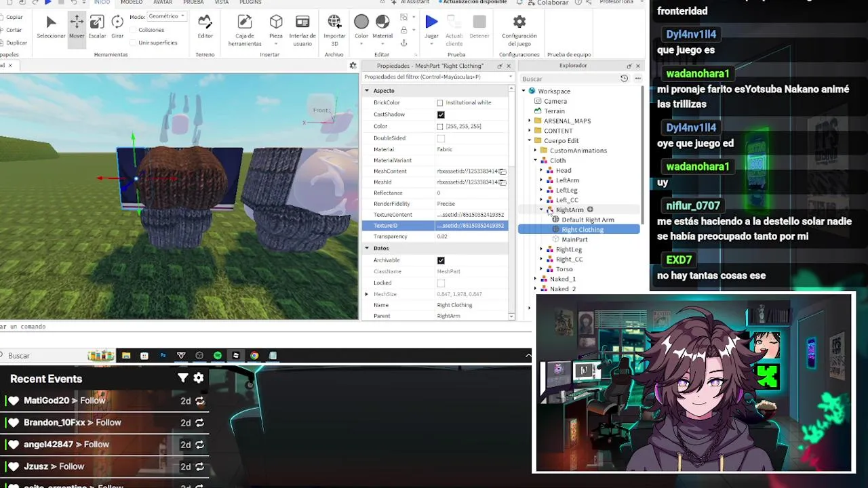Collapse the Datos properties section
Viewport: 868px width, 488px height.
pyautogui.click(x=367, y=249)
